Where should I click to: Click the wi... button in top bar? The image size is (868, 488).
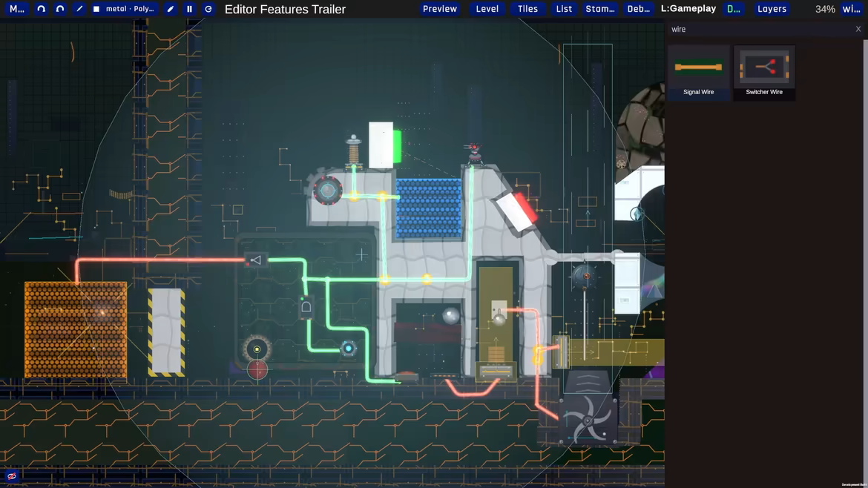(x=852, y=9)
